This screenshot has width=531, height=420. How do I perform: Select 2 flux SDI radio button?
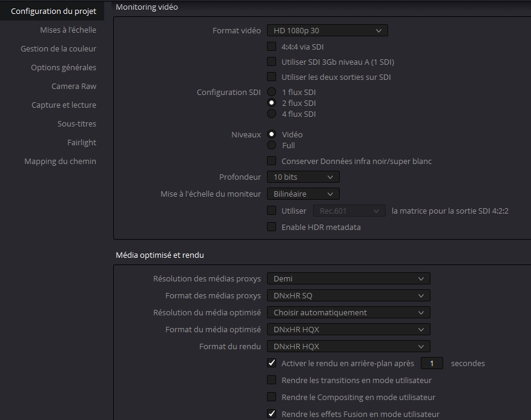(x=272, y=102)
